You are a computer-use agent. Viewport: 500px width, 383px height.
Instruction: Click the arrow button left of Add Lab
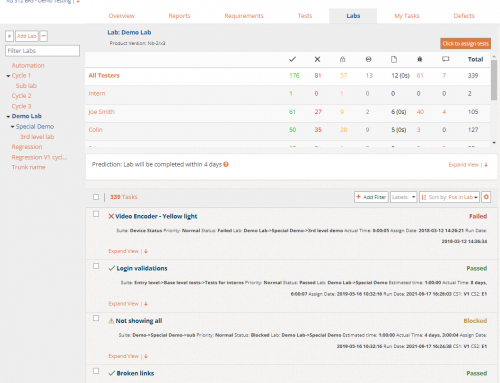coord(9,36)
